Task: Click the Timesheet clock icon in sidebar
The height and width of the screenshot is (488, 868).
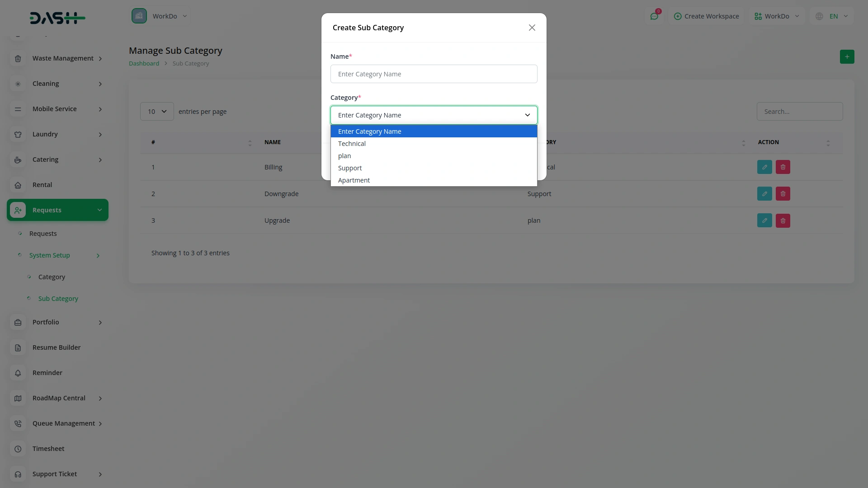Action: (18, 449)
